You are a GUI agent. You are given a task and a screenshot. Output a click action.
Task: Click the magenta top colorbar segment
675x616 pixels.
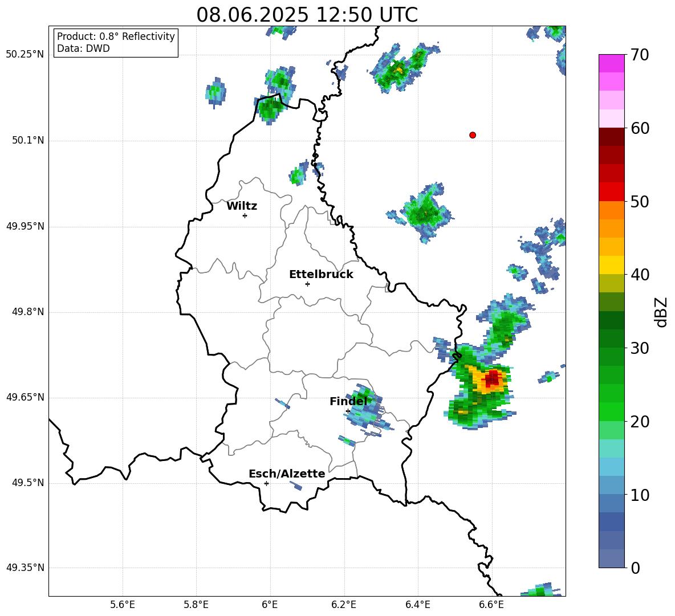click(611, 63)
